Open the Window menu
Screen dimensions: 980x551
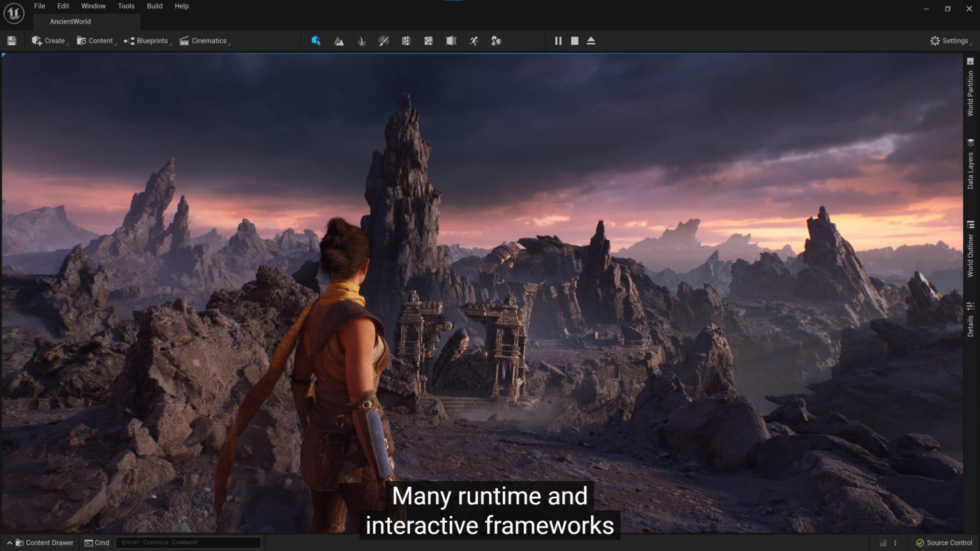[x=93, y=6]
